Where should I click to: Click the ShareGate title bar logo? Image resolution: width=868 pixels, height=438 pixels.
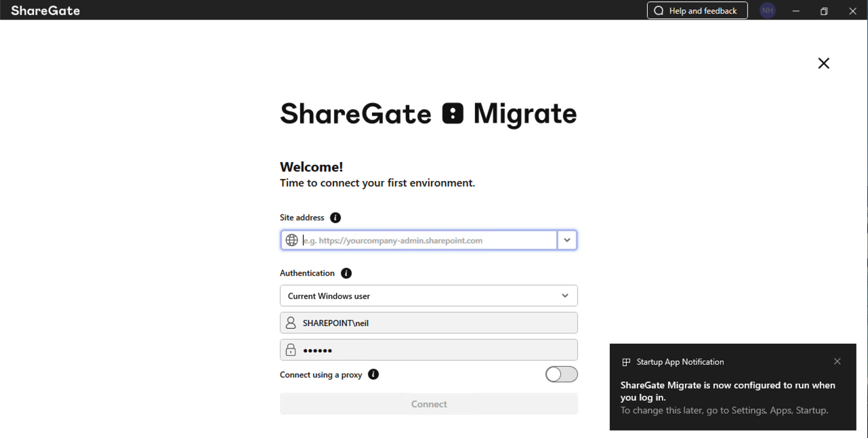click(x=45, y=11)
